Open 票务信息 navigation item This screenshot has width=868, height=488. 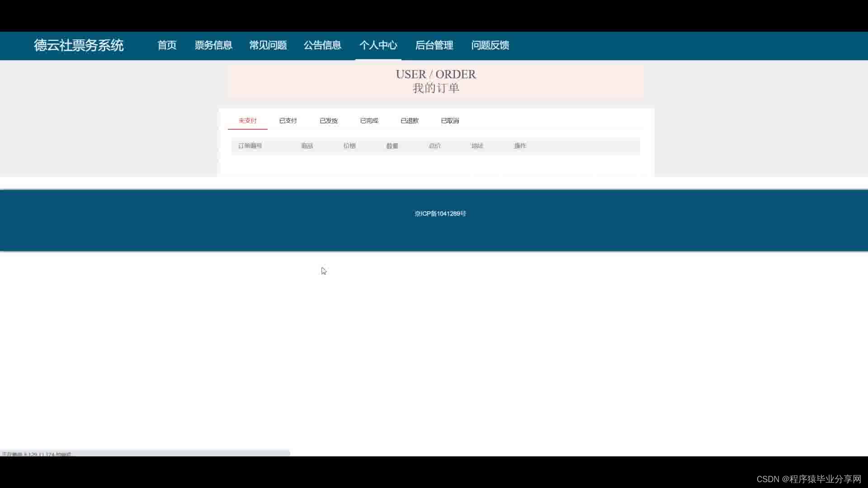(x=213, y=45)
